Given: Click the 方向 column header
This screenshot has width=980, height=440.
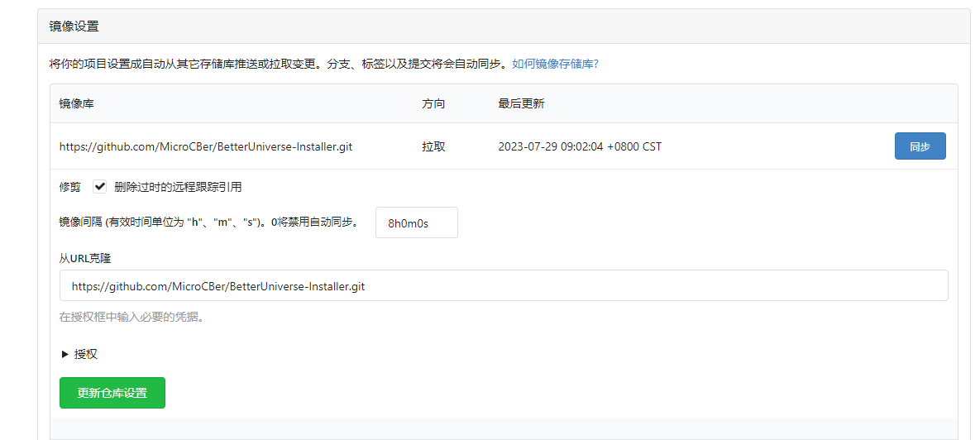Looking at the screenshot, I should [433, 103].
